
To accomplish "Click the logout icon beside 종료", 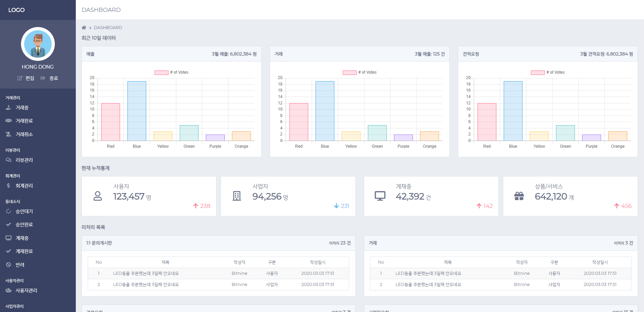I will point(43,78).
